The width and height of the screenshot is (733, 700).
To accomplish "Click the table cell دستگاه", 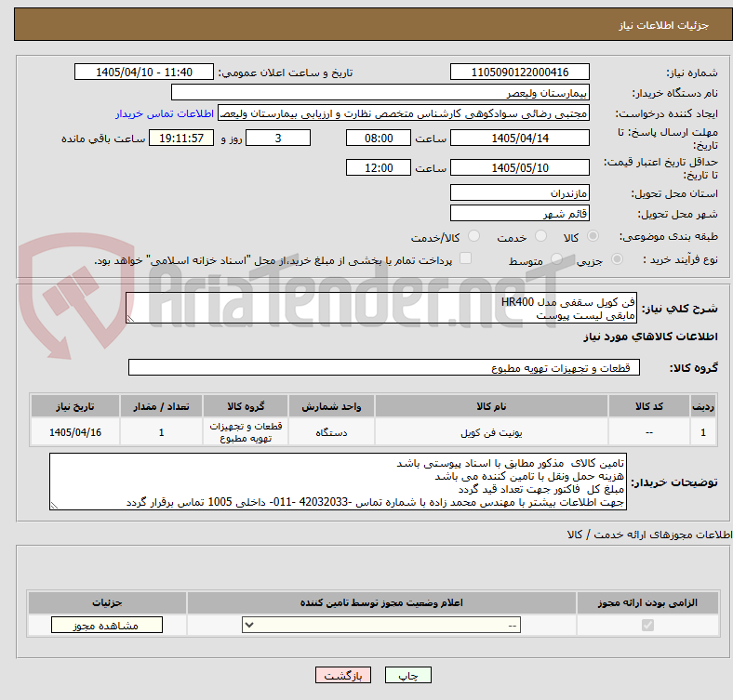I will coord(331,432).
